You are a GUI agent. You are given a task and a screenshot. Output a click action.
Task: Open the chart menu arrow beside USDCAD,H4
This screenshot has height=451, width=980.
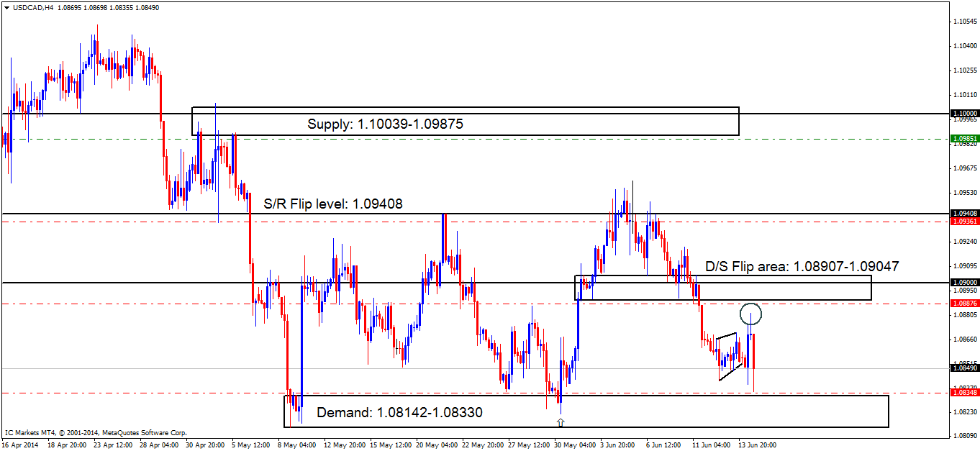point(6,6)
